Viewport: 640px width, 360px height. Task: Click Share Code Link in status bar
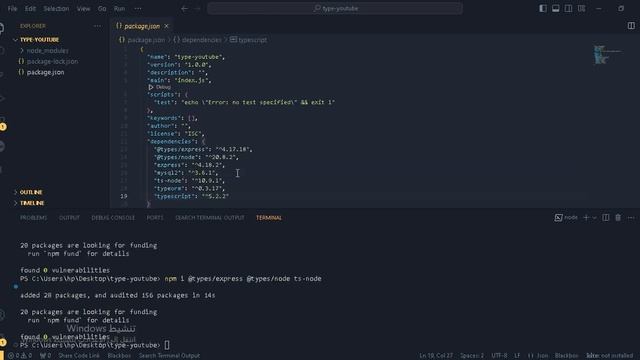click(x=78, y=356)
